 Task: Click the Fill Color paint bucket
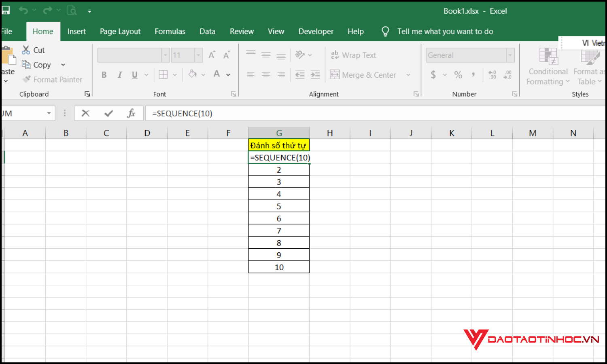coord(193,74)
